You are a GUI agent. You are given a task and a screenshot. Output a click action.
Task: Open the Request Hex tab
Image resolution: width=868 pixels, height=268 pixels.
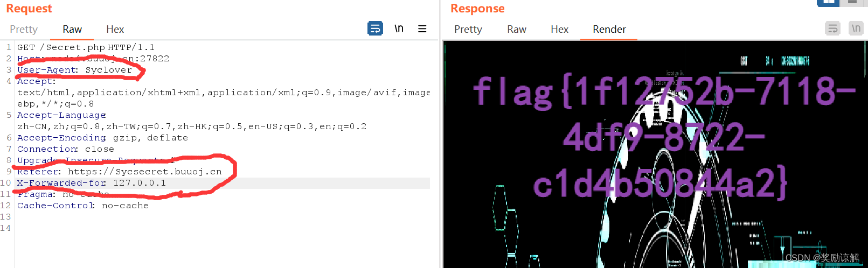[x=115, y=29]
